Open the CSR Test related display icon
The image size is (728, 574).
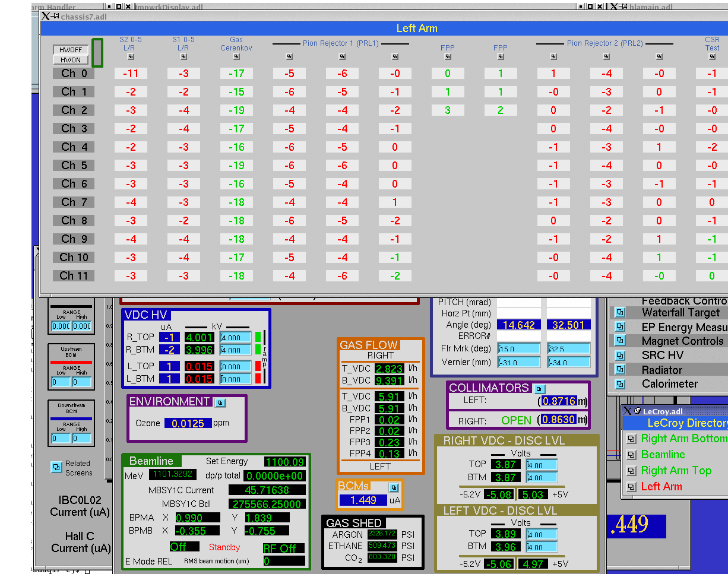point(712,57)
